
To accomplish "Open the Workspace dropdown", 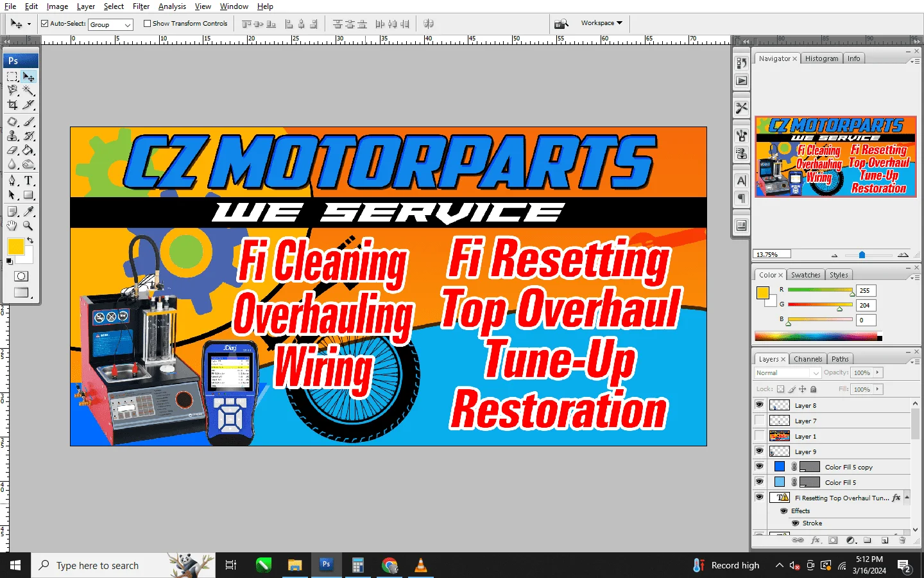I will click(x=602, y=23).
